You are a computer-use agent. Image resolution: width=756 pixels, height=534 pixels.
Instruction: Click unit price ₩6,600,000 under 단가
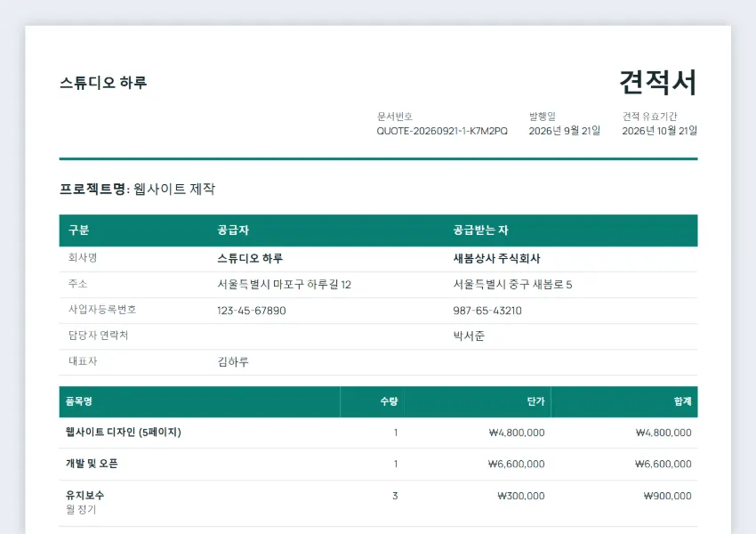517,464
